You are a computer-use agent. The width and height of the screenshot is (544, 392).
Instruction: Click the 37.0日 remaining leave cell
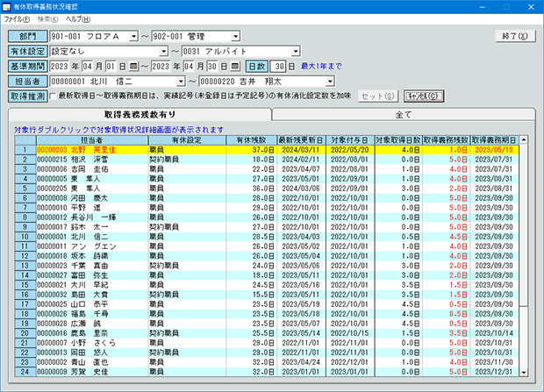(251, 150)
